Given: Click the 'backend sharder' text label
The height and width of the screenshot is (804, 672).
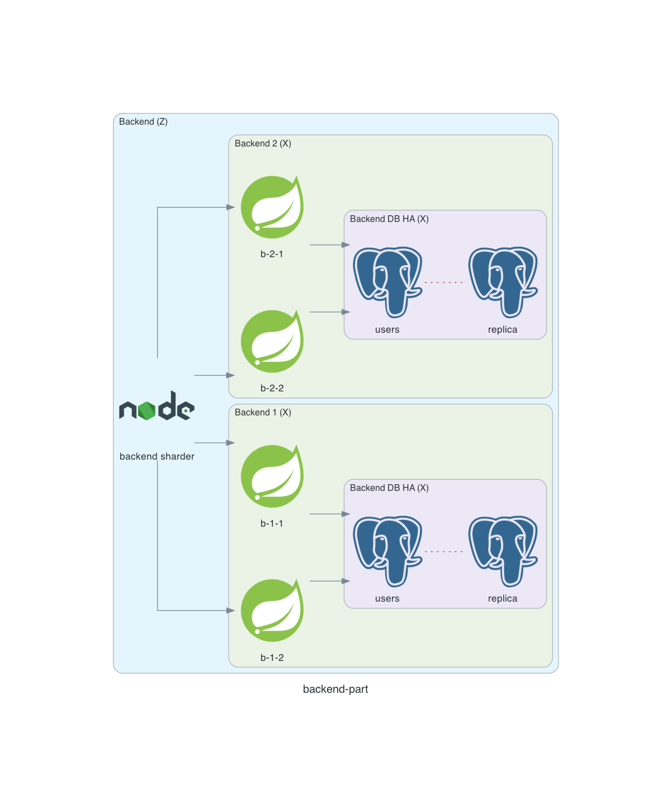Looking at the screenshot, I should click(x=157, y=457).
